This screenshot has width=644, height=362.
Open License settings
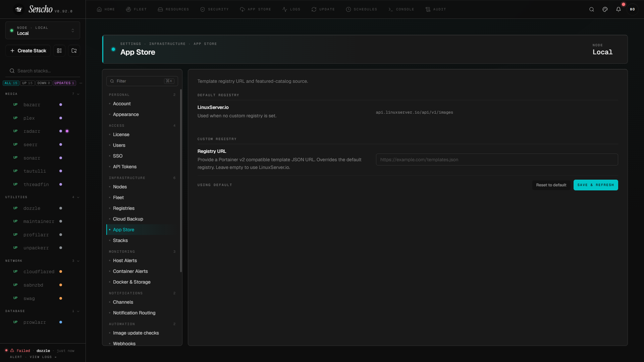[x=142, y=135]
